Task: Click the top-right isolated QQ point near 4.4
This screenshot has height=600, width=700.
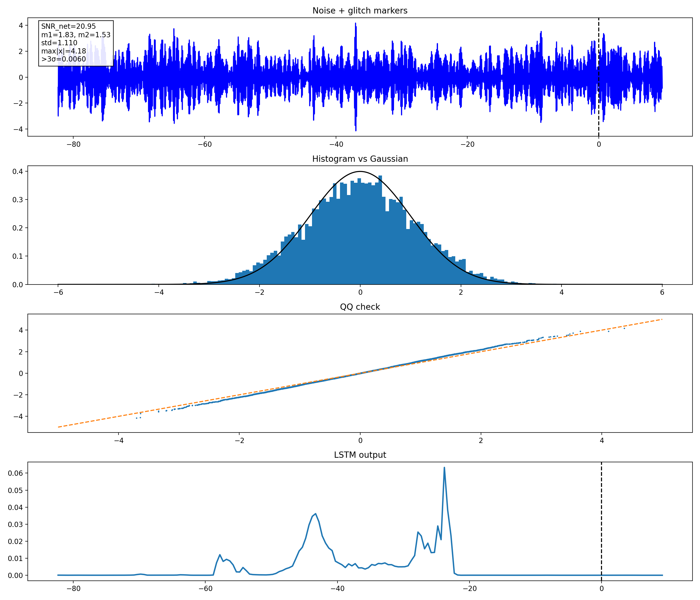Action: click(x=624, y=328)
